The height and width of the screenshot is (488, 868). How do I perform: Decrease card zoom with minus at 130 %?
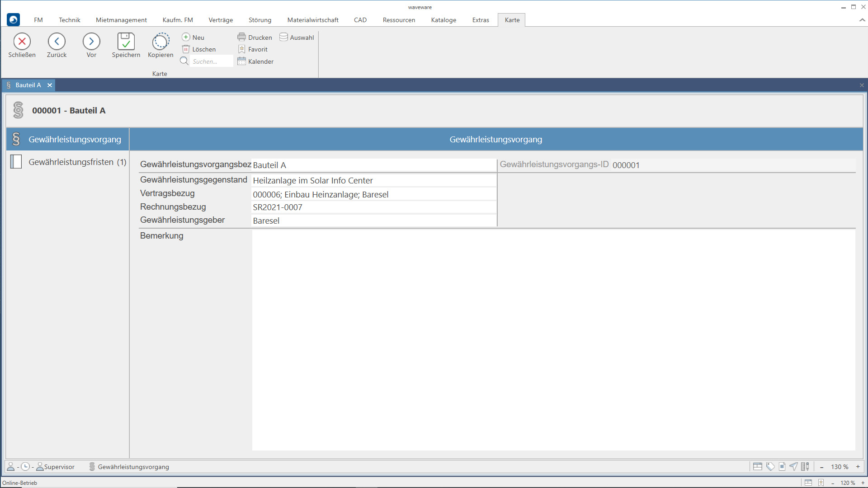[822, 467]
